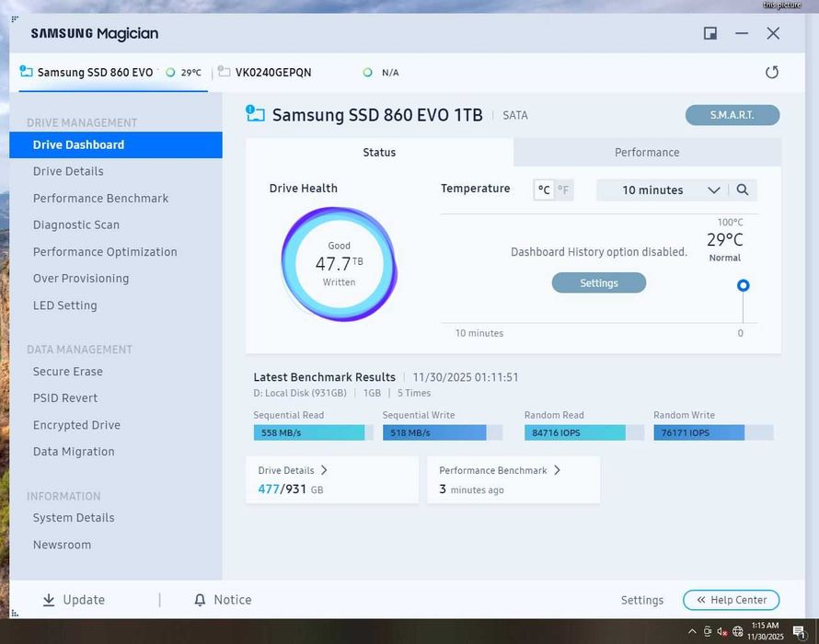Open LED Setting in sidebar
The image size is (819, 644).
[x=64, y=305]
